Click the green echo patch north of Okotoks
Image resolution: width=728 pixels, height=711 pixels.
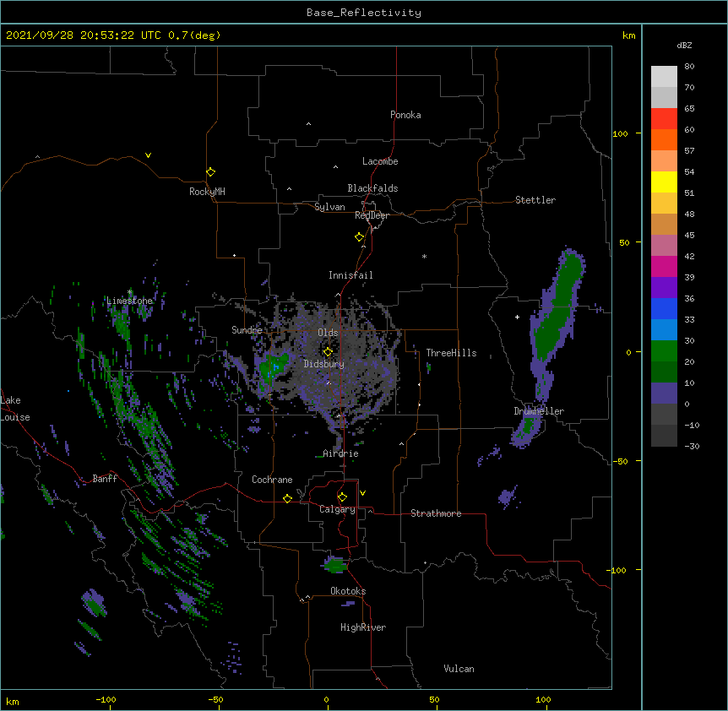tap(335, 565)
